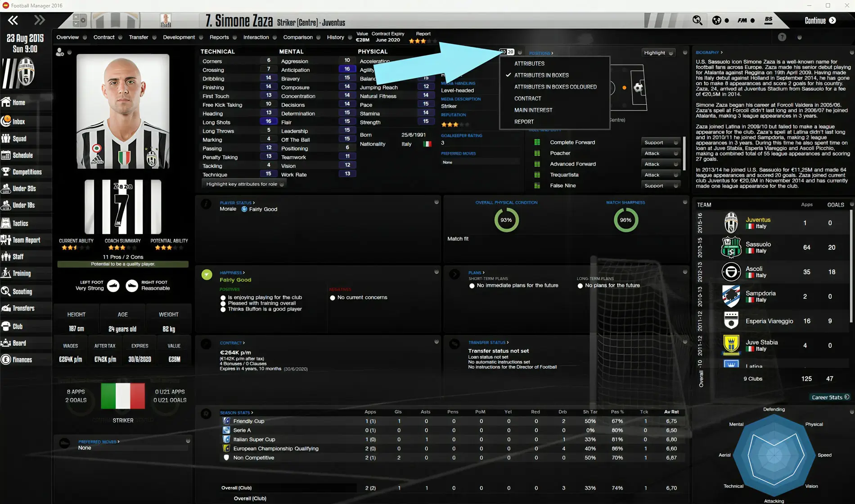Open the Reports tab dropdown dot
This screenshot has width=855, height=504.
click(235, 37)
